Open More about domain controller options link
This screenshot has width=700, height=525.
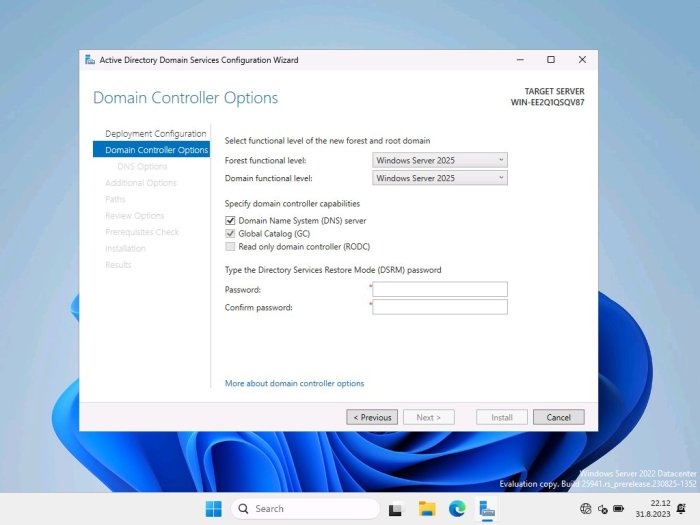[x=294, y=383]
